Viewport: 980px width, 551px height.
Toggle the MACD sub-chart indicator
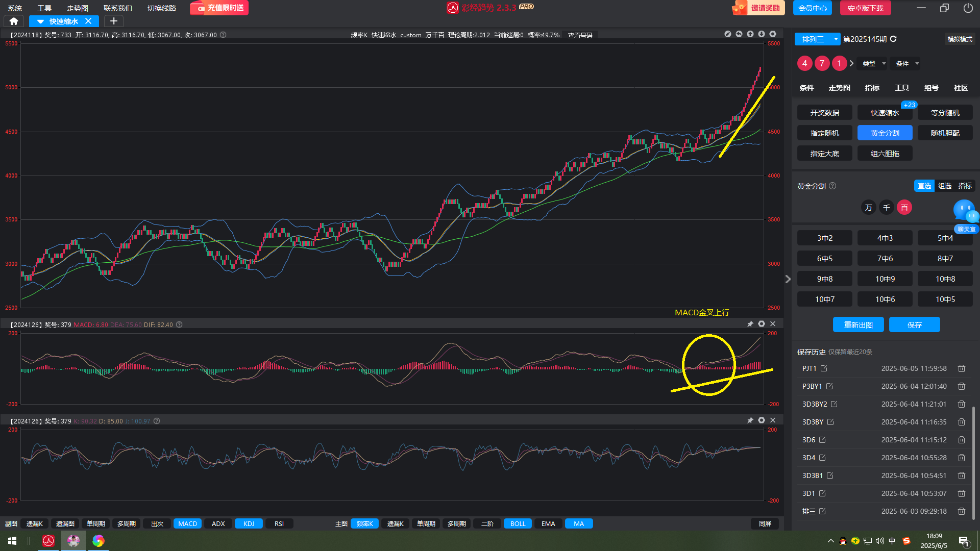pos(187,523)
